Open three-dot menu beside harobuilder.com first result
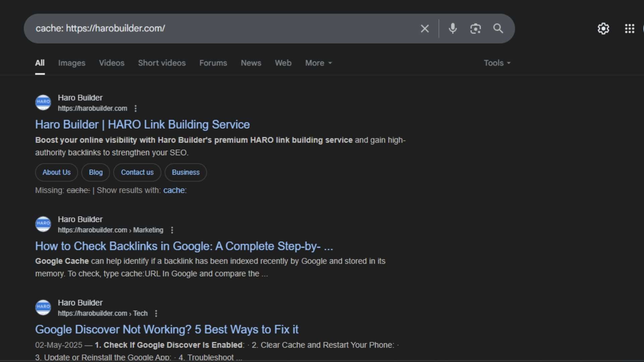This screenshot has height=362, width=644. coord(136,109)
